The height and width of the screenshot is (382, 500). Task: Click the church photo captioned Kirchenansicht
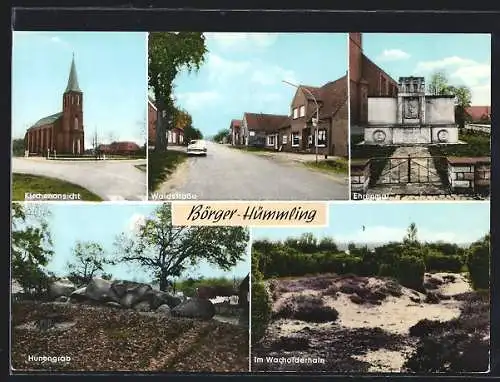coord(80,116)
